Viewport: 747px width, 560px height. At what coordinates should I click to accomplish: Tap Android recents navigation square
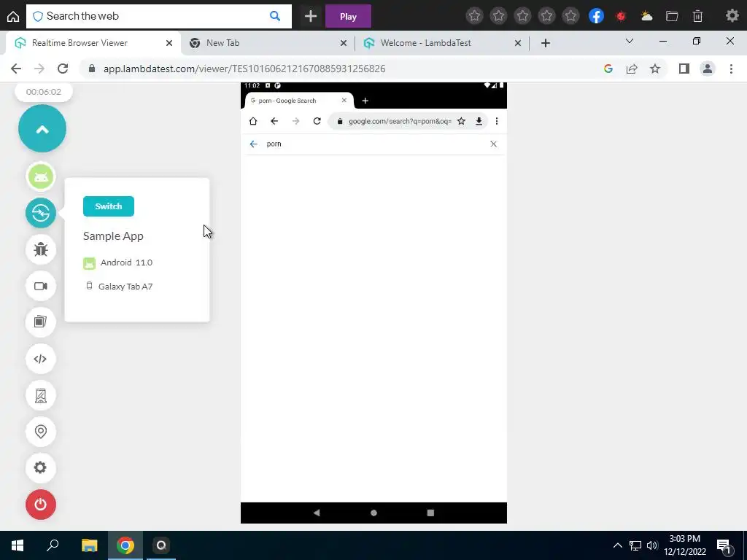430,513
